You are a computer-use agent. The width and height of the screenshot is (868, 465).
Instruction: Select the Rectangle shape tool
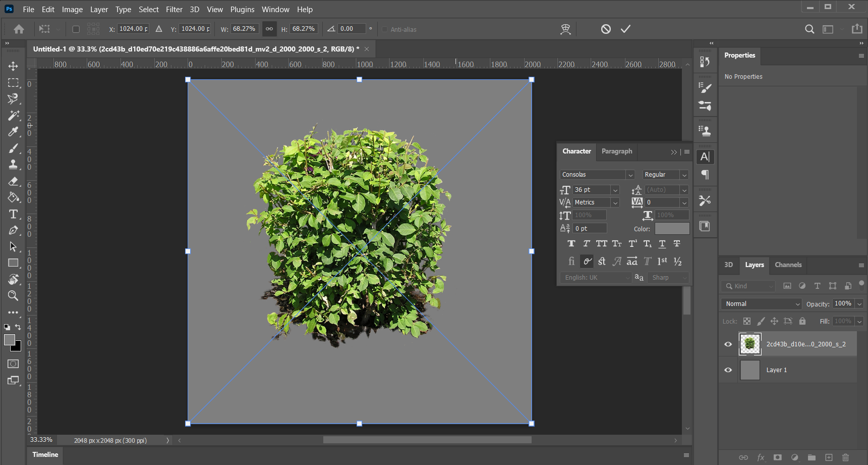(x=13, y=263)
